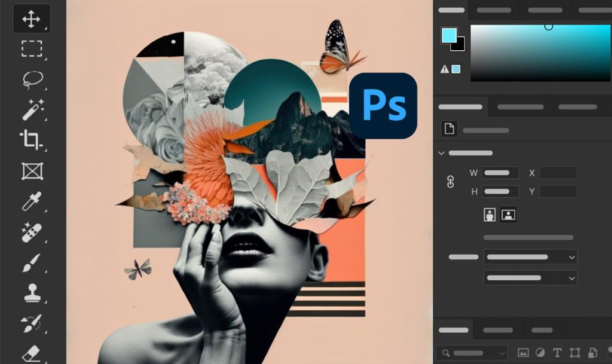Click the cyan foreground color swatch
The height and width of the screenshot is (364, 612).
[x=449, y=35]
